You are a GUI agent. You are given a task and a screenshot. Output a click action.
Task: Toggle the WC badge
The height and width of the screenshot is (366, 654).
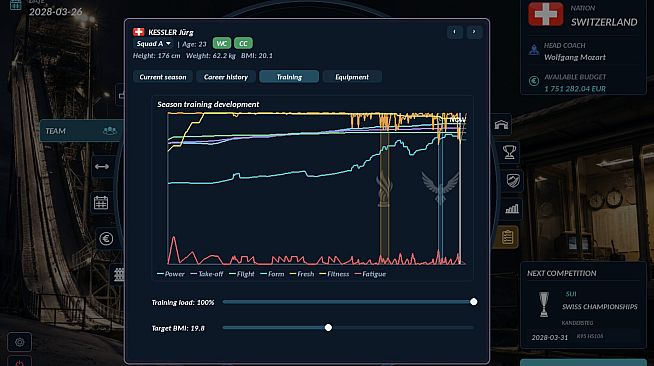point(221,43)
